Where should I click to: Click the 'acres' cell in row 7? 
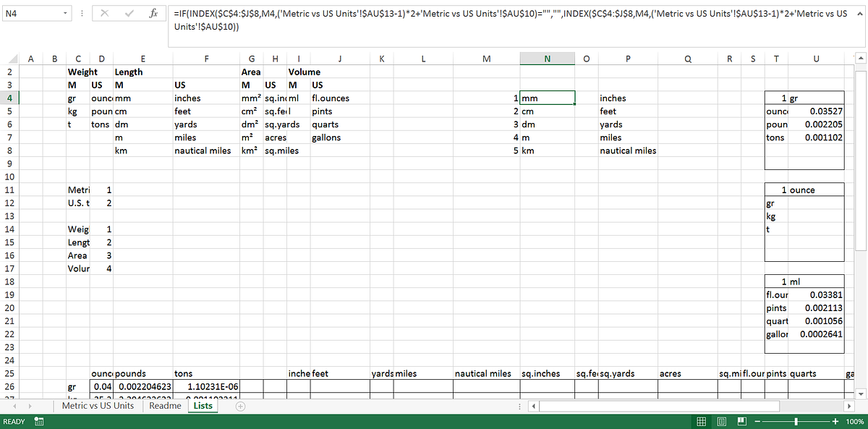point(276,137)
